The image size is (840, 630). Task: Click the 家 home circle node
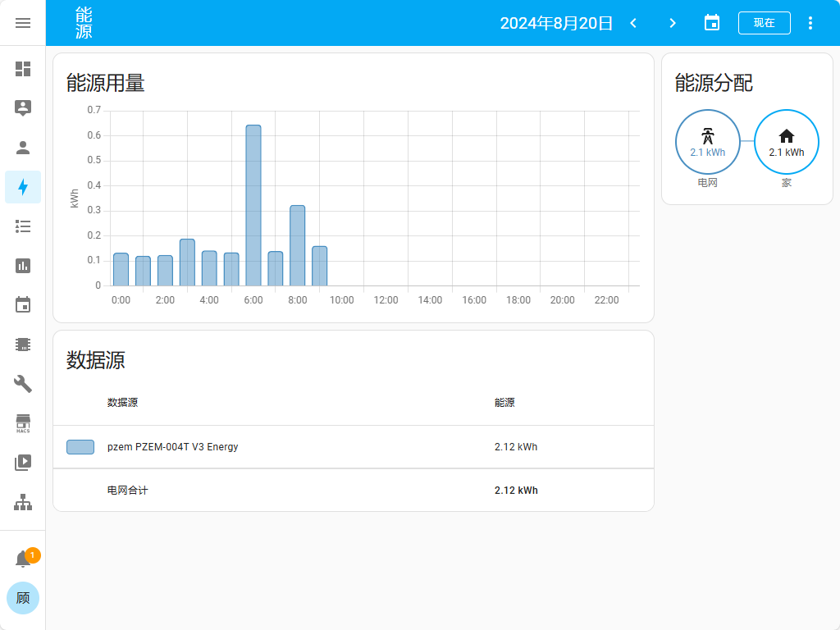786,143
